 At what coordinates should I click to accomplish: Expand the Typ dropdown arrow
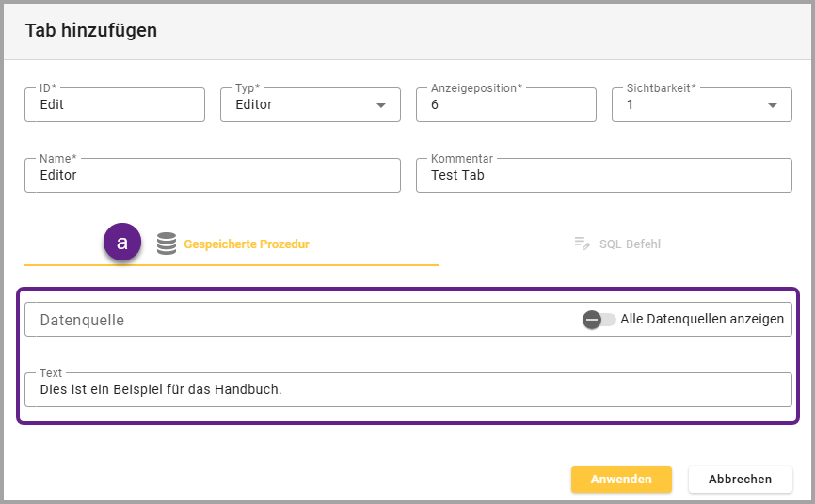(381, 105)
